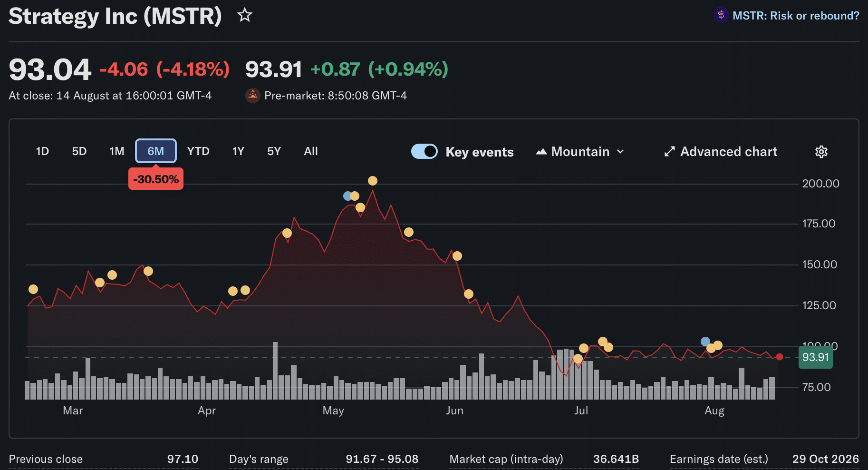Click the Pre-market: 8:50:08 GMT-4 timestamp
This screenshot has width=868, height=470.
coord(336,96)
